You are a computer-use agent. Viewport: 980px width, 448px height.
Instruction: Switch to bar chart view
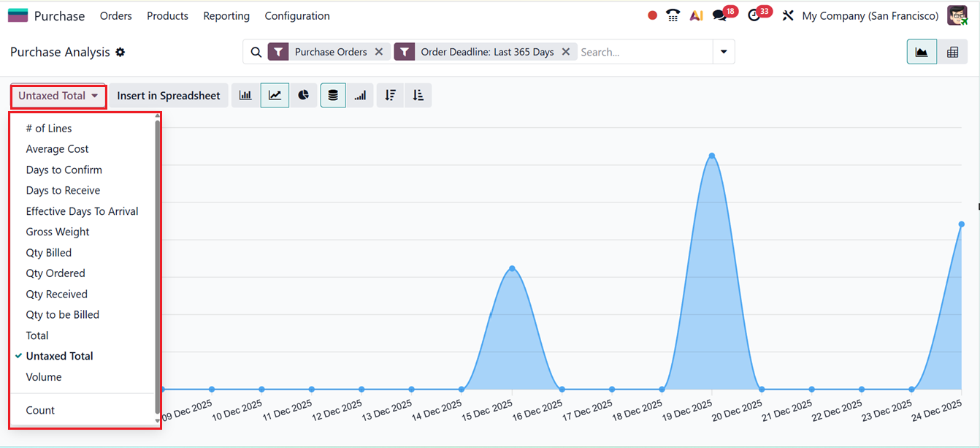click(245, 96)
